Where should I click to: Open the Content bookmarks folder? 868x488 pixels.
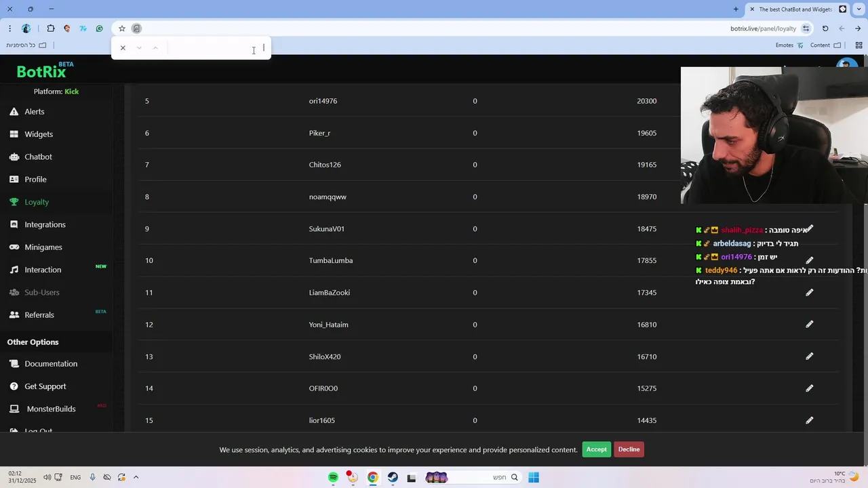coord(825,45)
